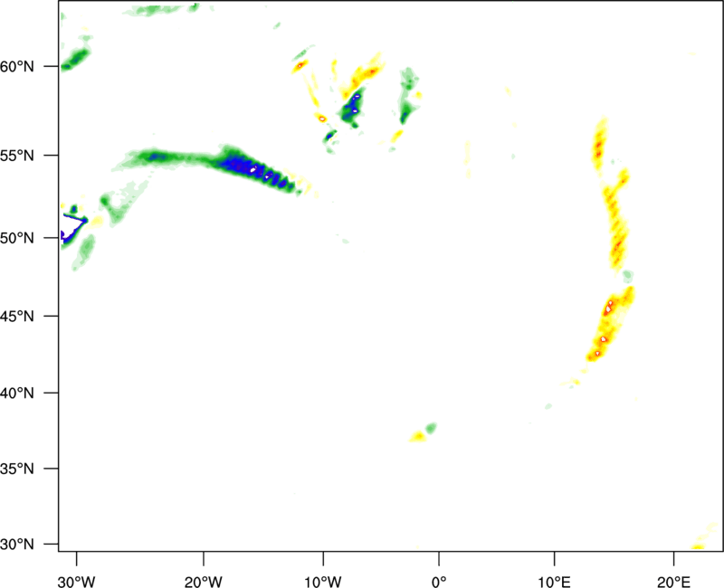
Task: Click the 50°N latitude label
Action: tap(17, 238)
